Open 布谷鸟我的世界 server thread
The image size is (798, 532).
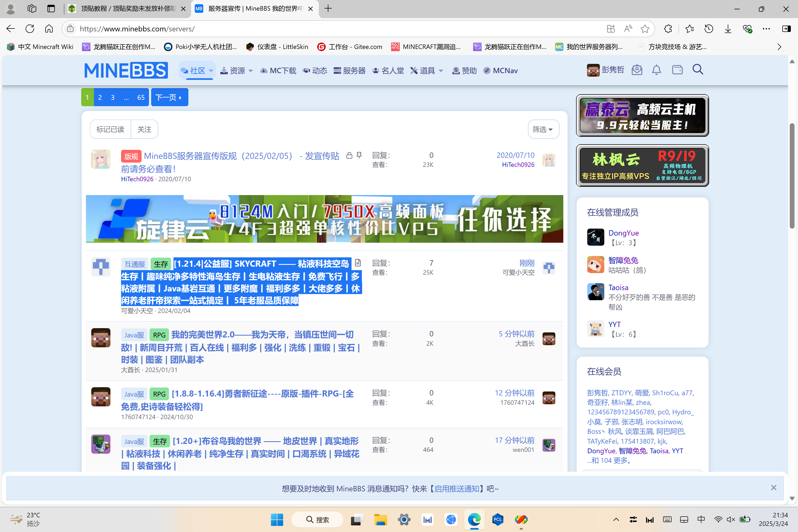point(241,453)
